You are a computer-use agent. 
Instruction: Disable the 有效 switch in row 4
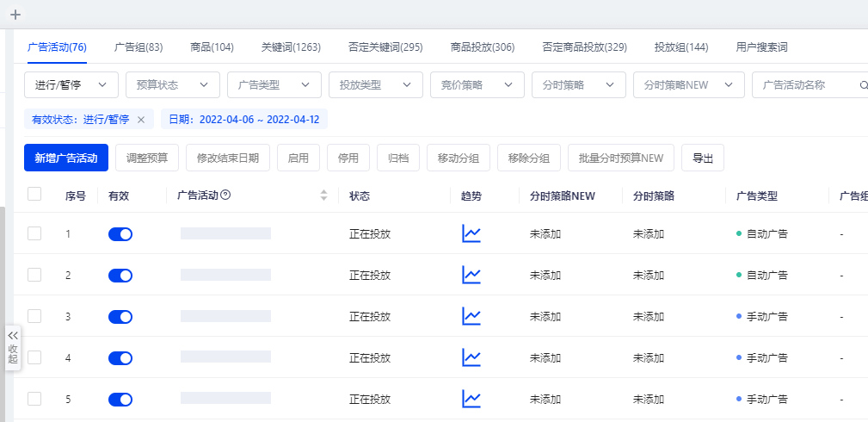pos(120,358)
